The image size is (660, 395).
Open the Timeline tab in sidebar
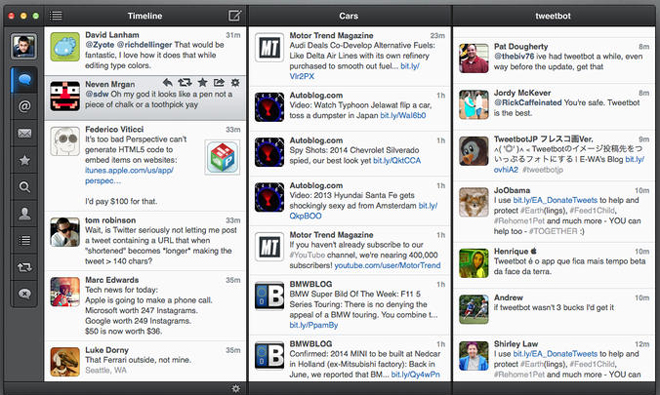[x=24, y=79]
